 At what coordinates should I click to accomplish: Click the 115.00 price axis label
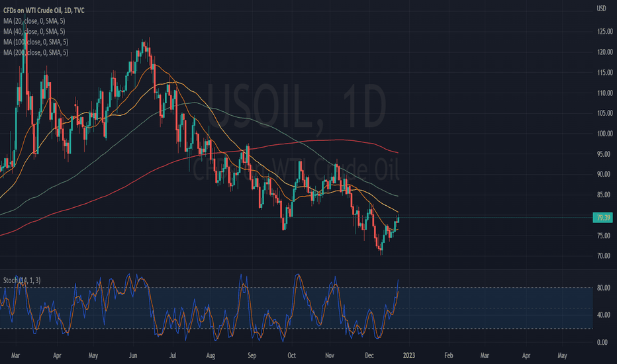click(605, 72)
